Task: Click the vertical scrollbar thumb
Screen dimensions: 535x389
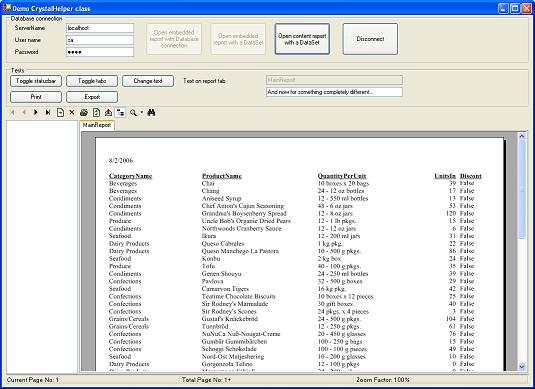Action: click(x=522, y=189)
